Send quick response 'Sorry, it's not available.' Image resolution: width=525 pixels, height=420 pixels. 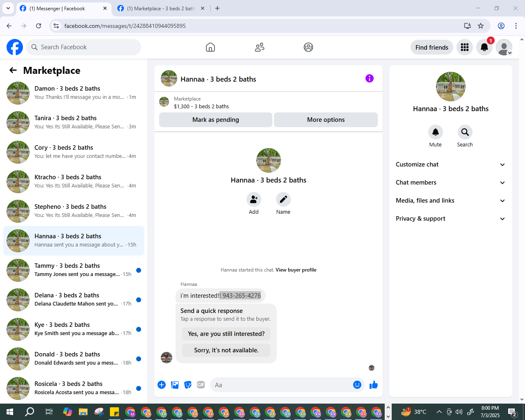(x=226, y=350)
